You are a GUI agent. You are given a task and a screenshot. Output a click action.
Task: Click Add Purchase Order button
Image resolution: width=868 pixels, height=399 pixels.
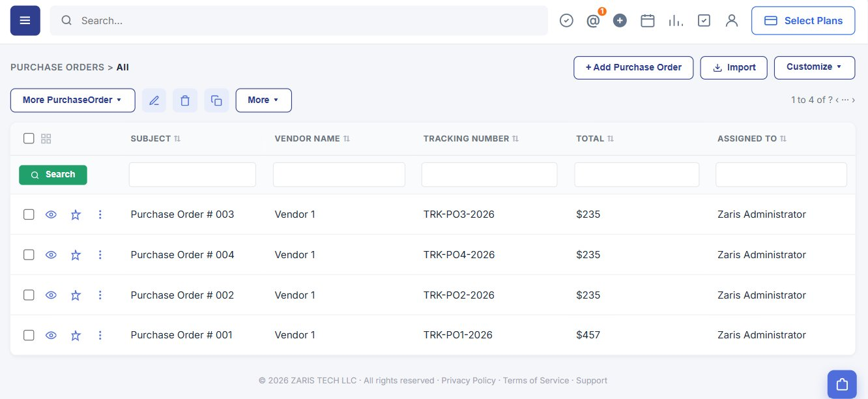(x=633, y=67)
